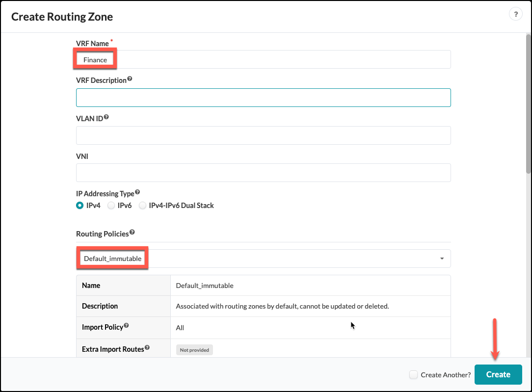Click help icon beside Routing Policies heading
The image size is (532, 392).
pyautogui.click(x=132, y=233)
